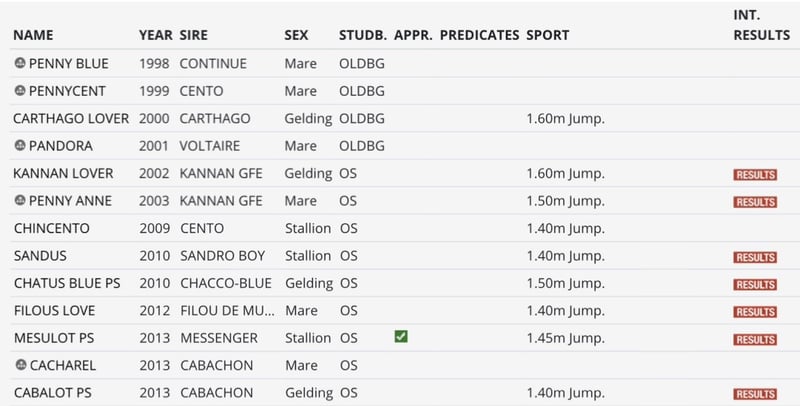The height and width of the screenshot is (406, 800).
Task: Click the SPORT column header
Action: [547, 35]
